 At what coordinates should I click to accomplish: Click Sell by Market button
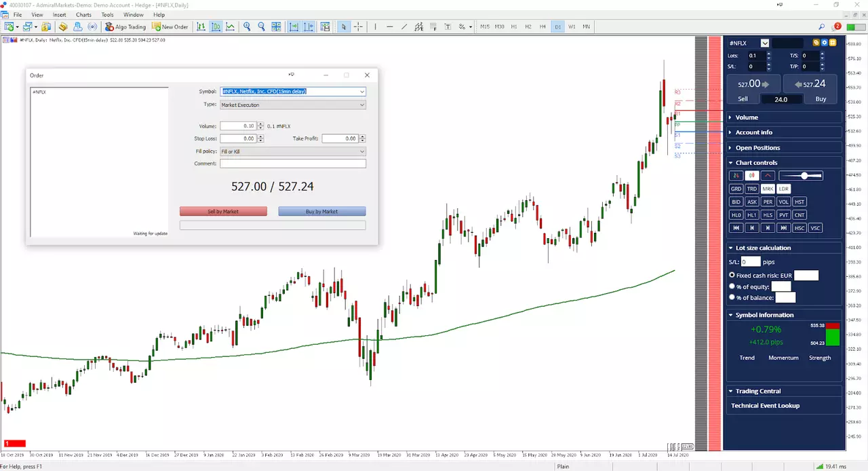tap(223, 211)
